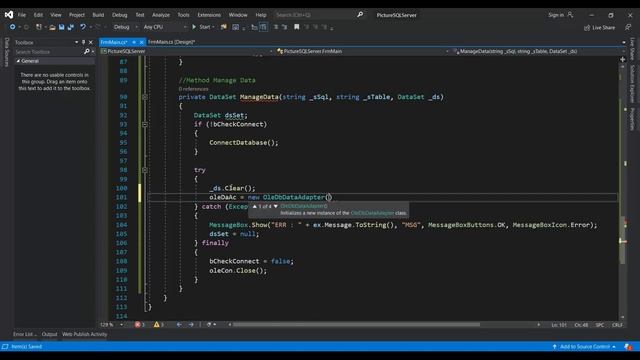Viewport: 640px width, 360px height.
Task: Click the horizontal scrollbar of code editor
Action: [x=356, y=324]
